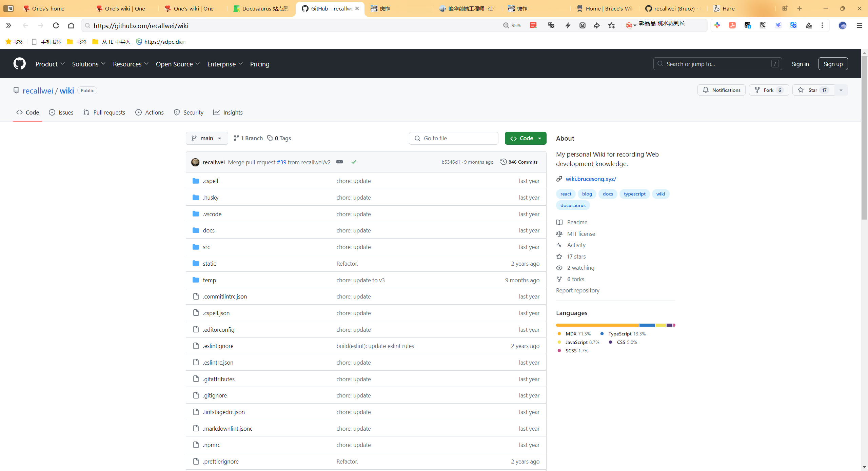Switch to the Docusaurus browser tab

(x=261, y=8)
